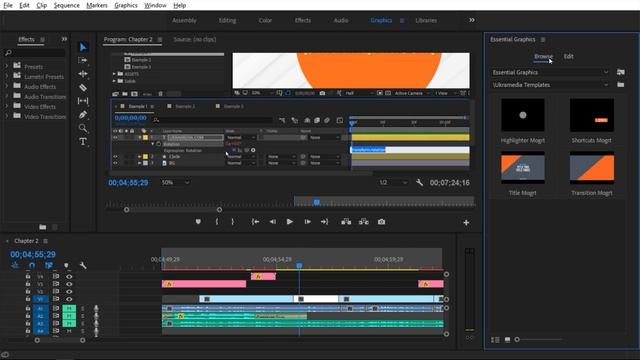
Task: Open the 50% zoom level dropdown
Action: click(x=175, y=182)
